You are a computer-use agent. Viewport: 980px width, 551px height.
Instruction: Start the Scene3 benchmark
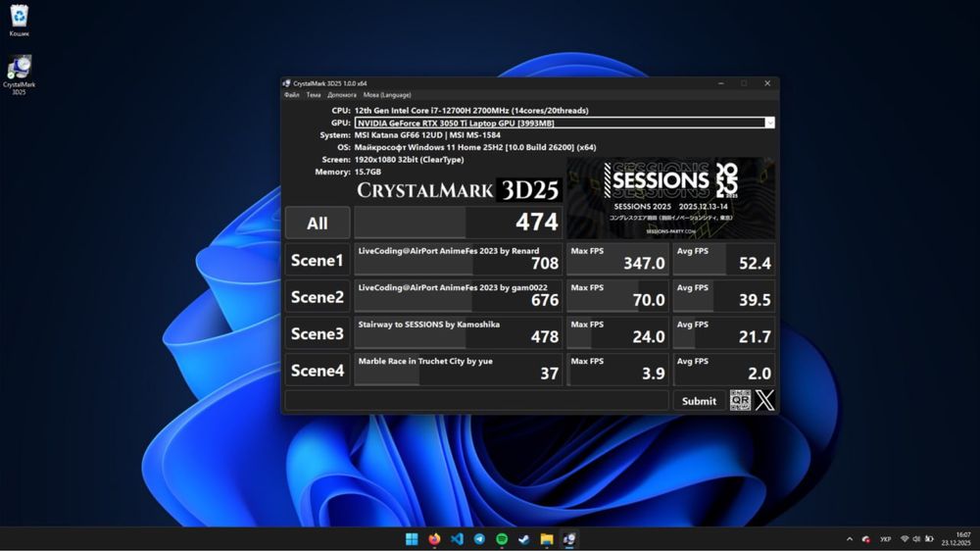(x=318, y=334)
